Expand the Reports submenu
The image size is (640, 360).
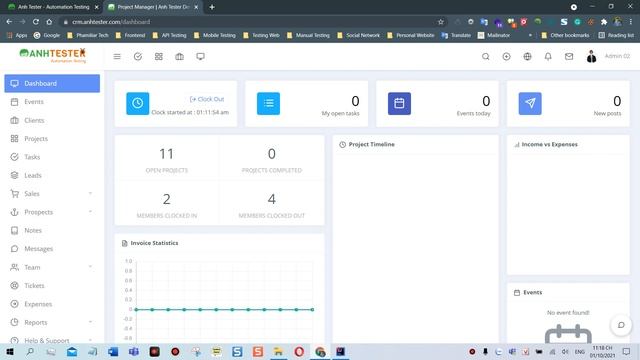[x=52, y=322]
